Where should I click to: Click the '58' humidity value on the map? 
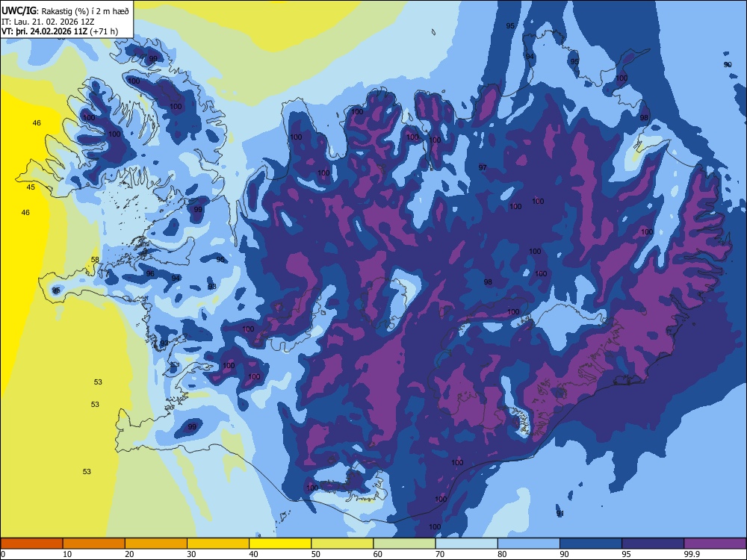96,260
